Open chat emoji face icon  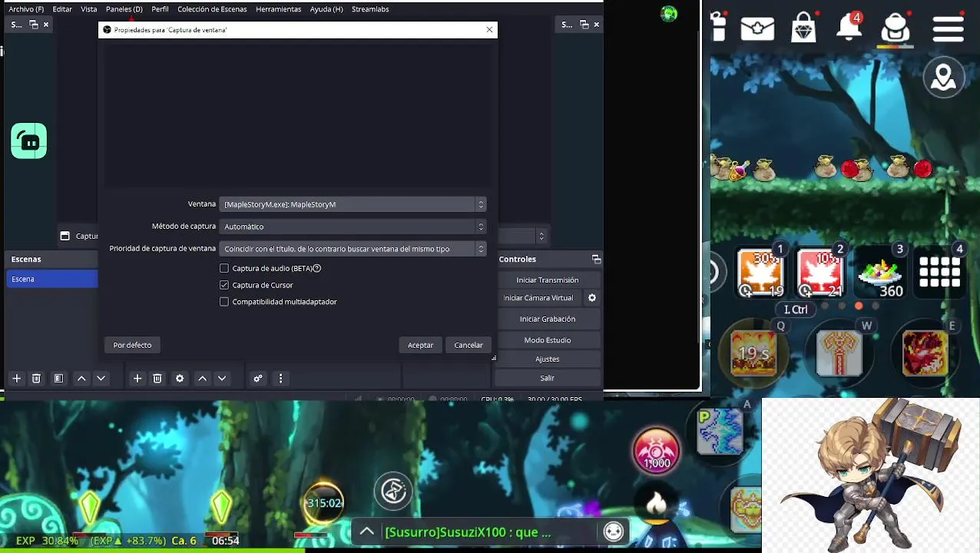point(614,531)
